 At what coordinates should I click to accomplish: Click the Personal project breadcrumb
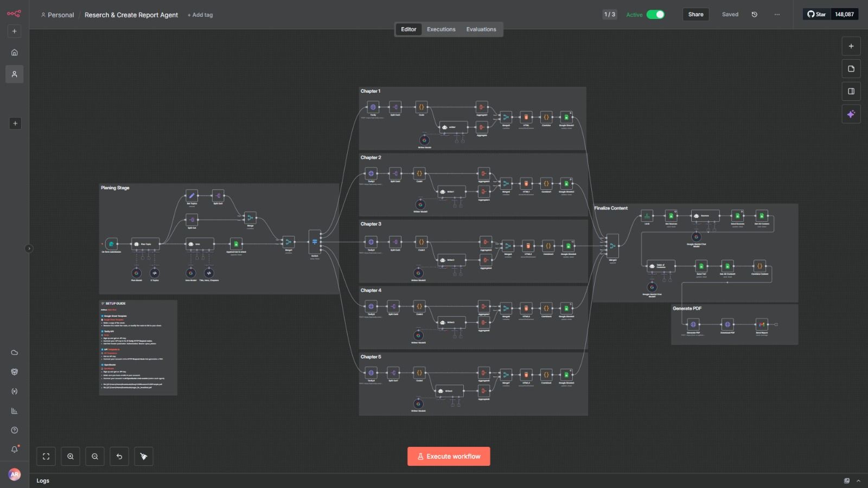(58, 15)
